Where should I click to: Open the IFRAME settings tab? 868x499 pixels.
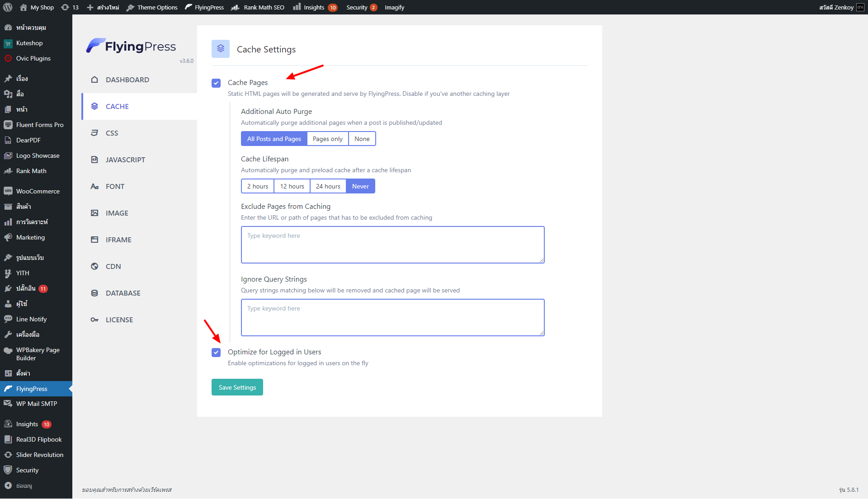(x=118, y=240)
